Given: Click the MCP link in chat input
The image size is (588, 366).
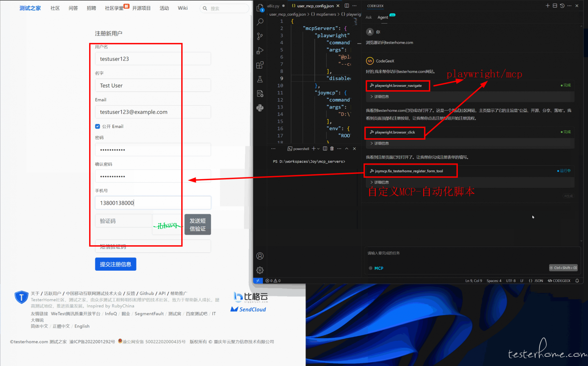Looking at the screenshot, I should [379, 268].
